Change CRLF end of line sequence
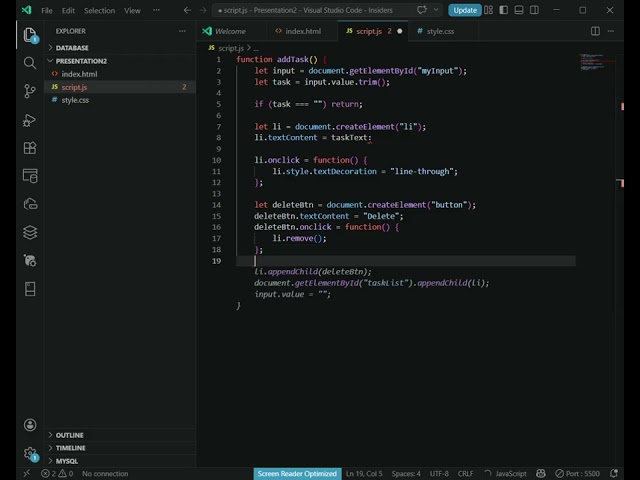 [465, 473]
